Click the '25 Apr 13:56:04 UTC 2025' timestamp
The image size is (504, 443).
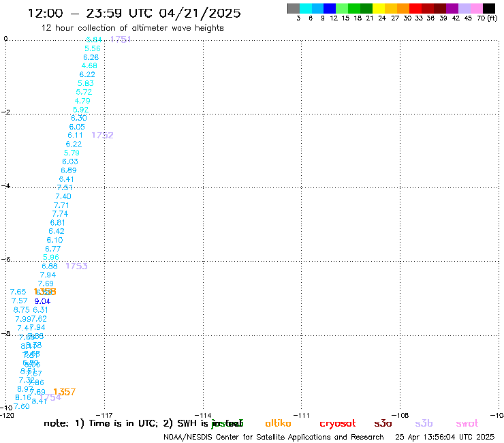pos(445,438)
